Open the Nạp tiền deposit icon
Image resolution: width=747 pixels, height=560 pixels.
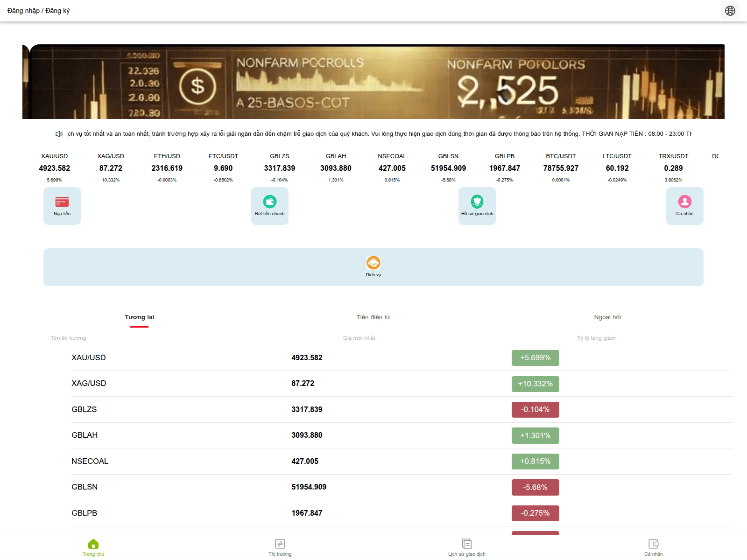(62, 205)
